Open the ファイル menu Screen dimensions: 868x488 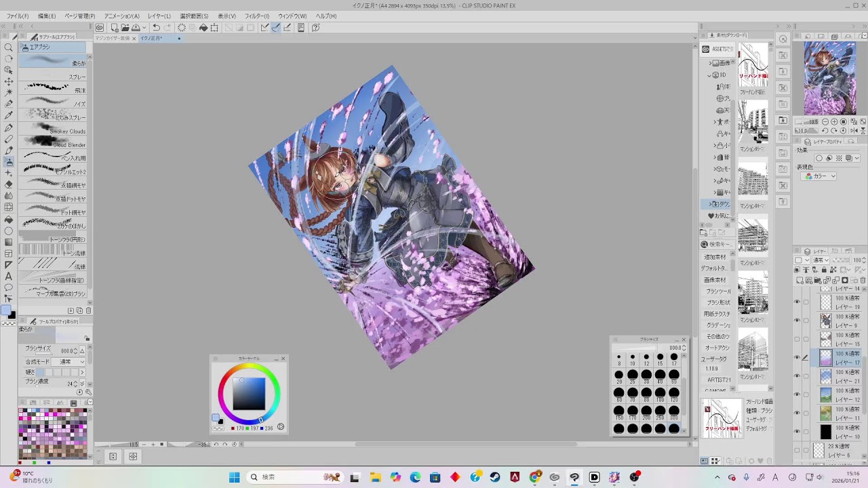[x=18, y=16]
